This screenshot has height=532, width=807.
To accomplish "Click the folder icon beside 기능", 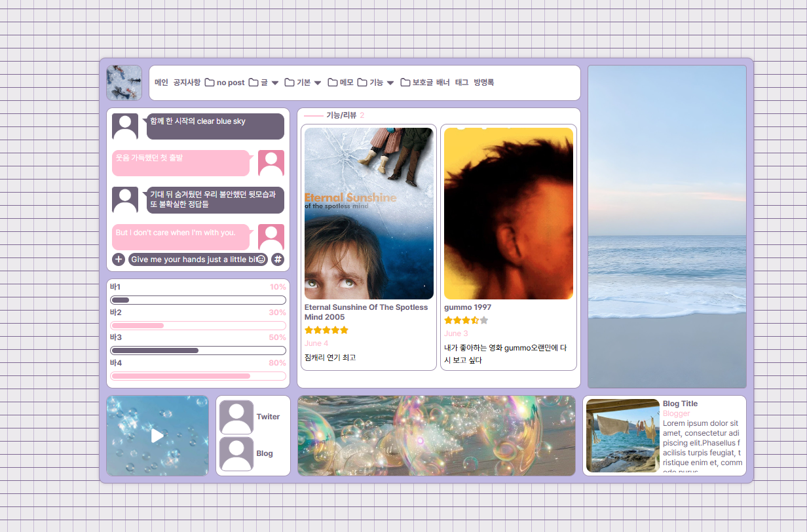I will tap(362, 83).
